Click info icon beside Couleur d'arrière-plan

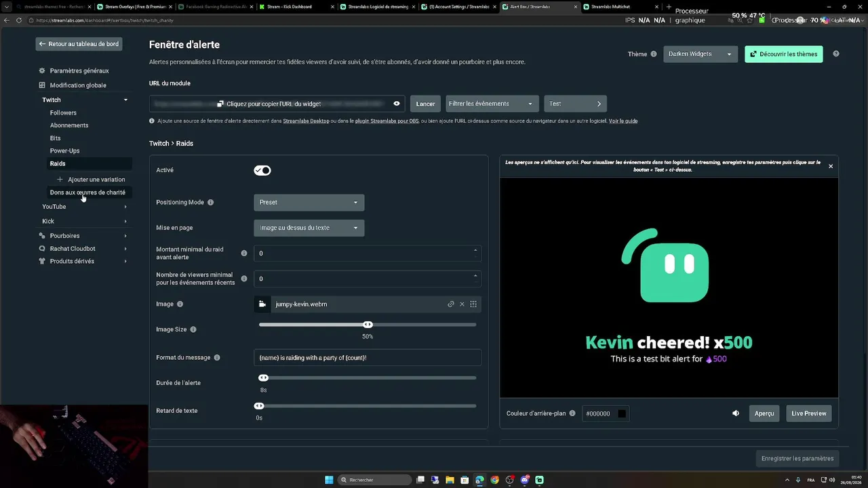(x=572, y=413)
